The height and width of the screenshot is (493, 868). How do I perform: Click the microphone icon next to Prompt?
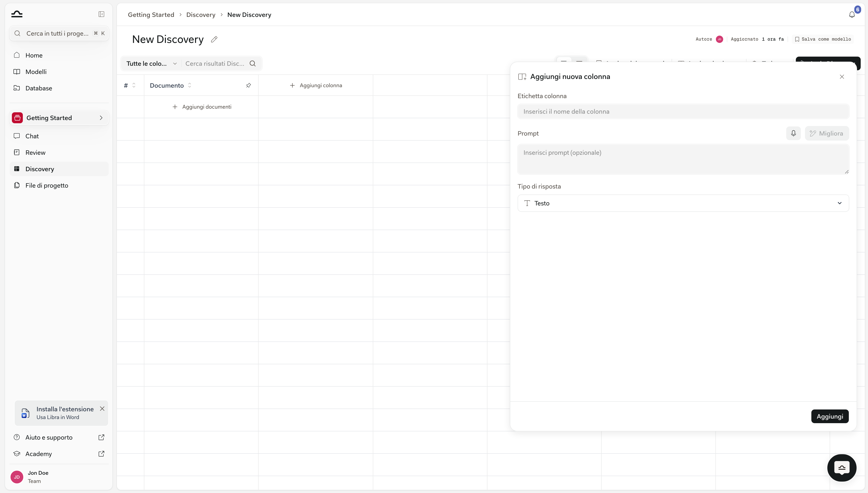[x=794, y=134]
